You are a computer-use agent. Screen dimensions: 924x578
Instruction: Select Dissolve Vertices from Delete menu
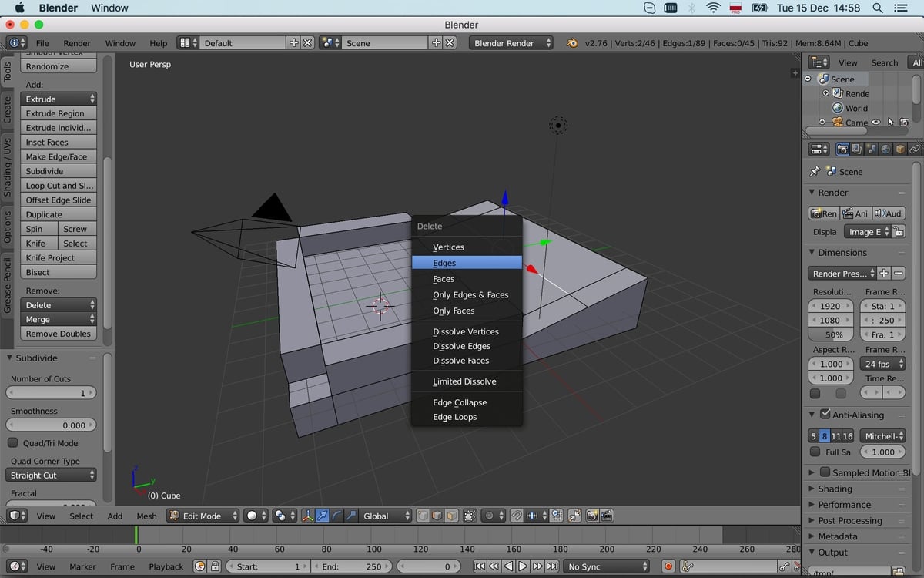point(466,331)
